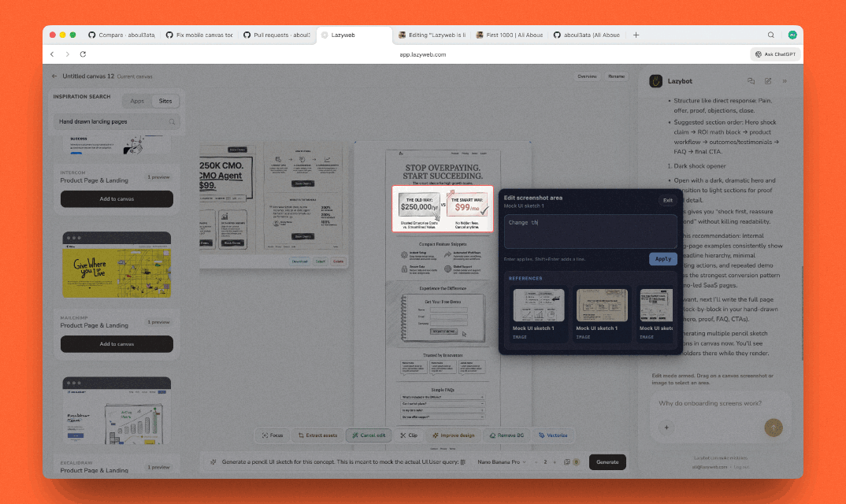Exit the Edit screenshot area dialog

click(x=667, y=200)
